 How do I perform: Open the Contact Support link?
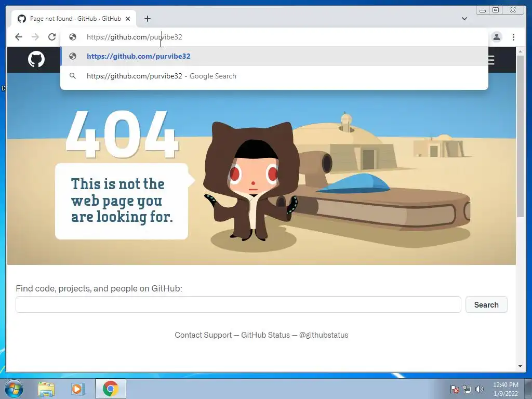[203, 335]
